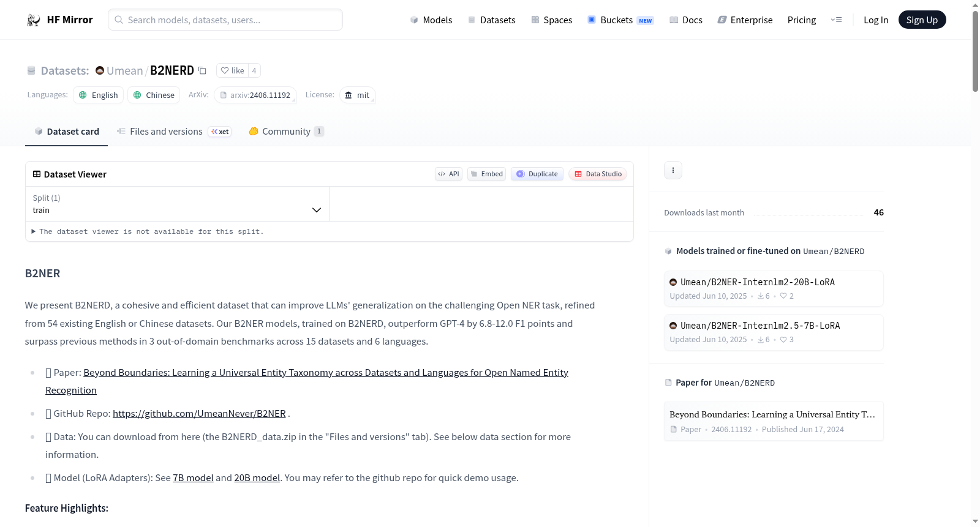
Task: Open the three-dot options menu in sidebar
Action: (673, 170)
